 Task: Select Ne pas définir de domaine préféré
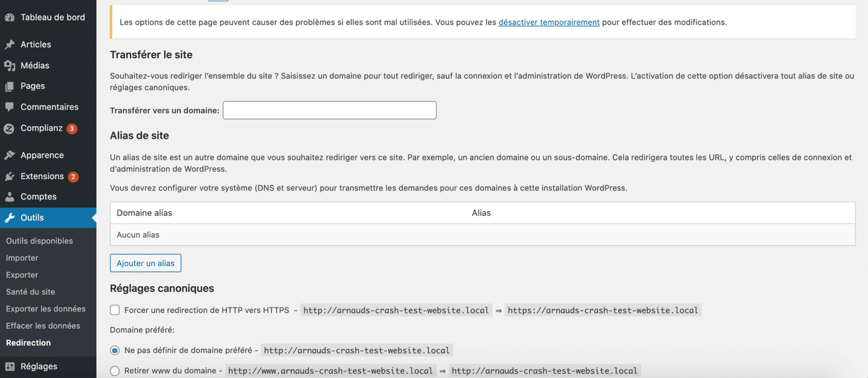(115, 351)
